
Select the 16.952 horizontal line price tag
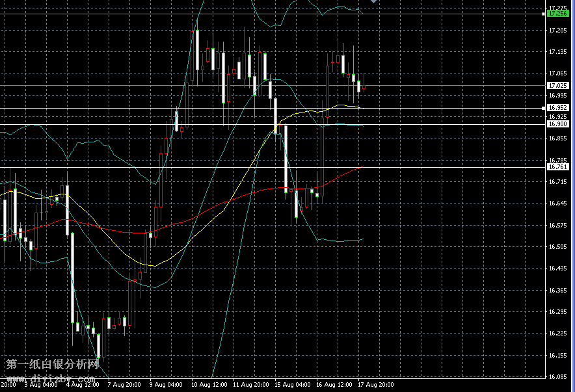[x=557, y=108]
